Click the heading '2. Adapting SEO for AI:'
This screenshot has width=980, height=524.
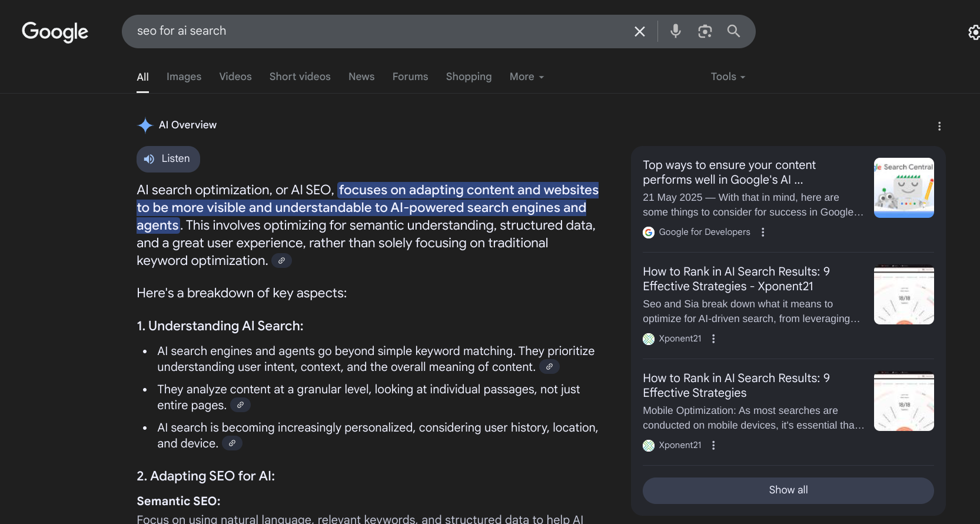click(x=206, y=476)
